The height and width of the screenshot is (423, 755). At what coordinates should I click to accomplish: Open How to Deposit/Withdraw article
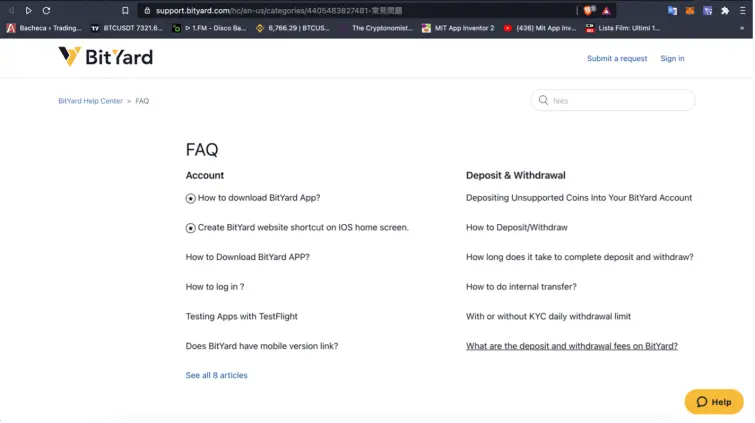coord(517,227)
